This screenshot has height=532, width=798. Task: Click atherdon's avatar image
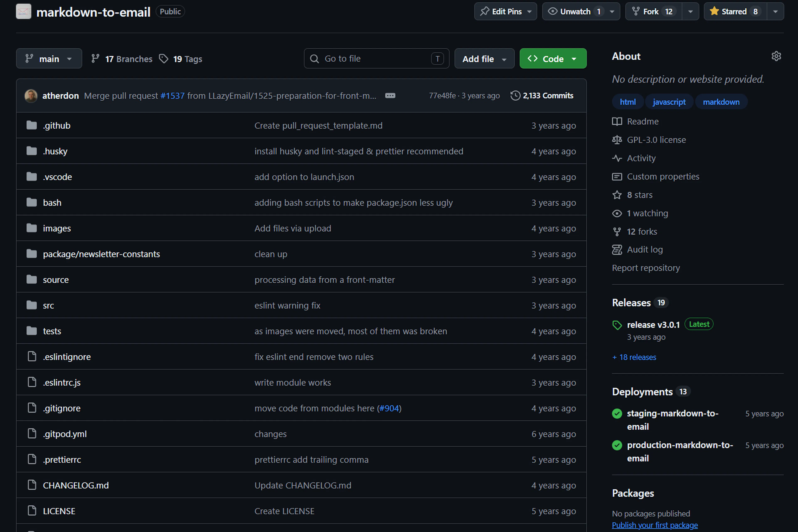[31, 96]
